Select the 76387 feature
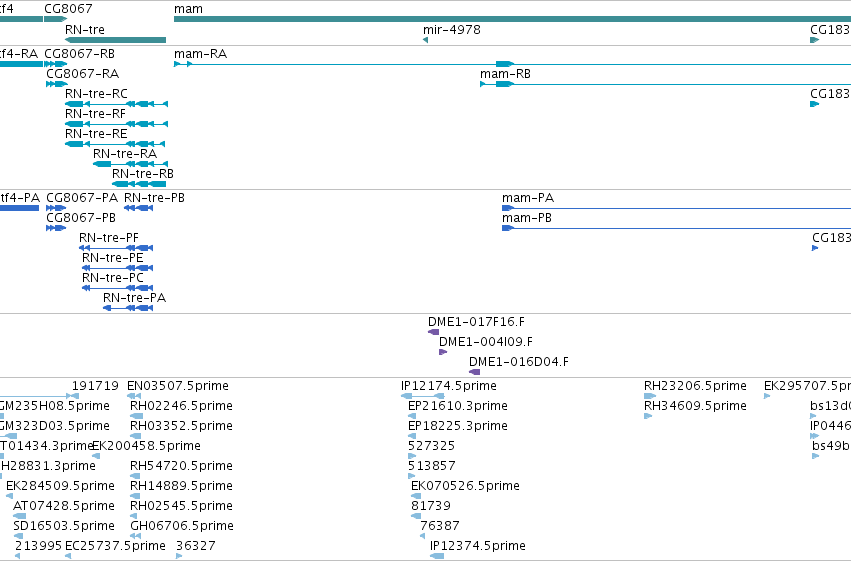Image resolution: width=851 pixels, height=561 pixels. 423,537
